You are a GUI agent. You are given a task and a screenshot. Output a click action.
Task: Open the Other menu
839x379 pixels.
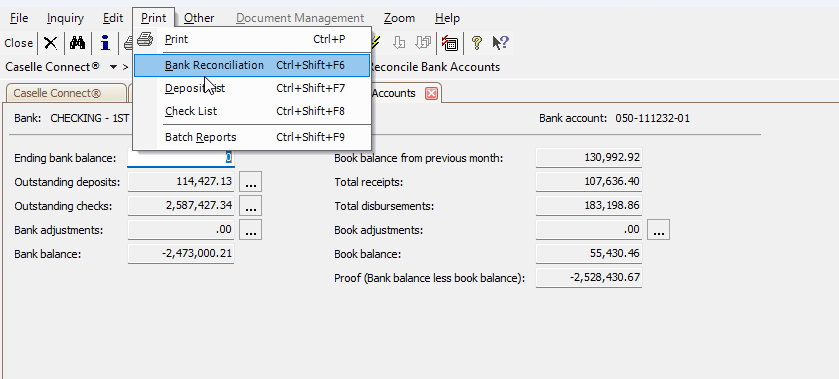click(199, 18)
